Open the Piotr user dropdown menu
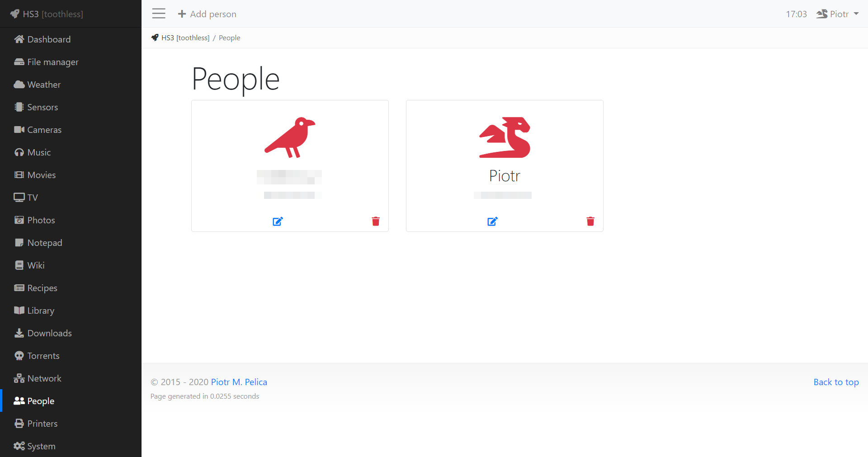This screenshot has height=457, width=868. click(x=837, y=14)
